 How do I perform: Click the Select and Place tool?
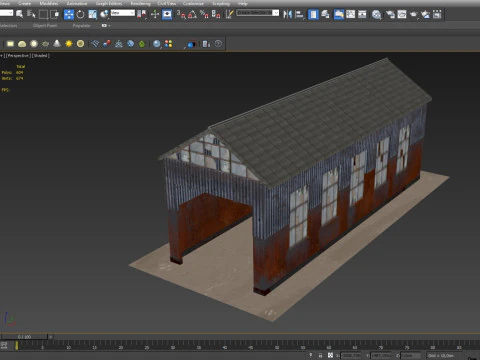coord(104,14)
